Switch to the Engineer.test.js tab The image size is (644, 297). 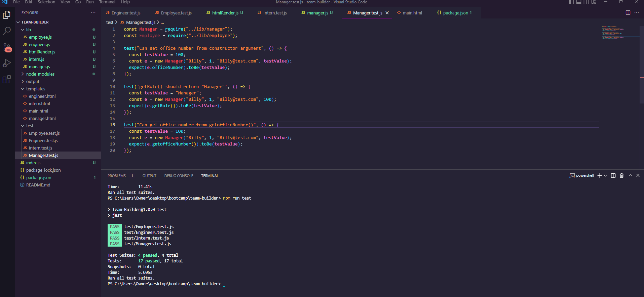[x=123, y=13]
